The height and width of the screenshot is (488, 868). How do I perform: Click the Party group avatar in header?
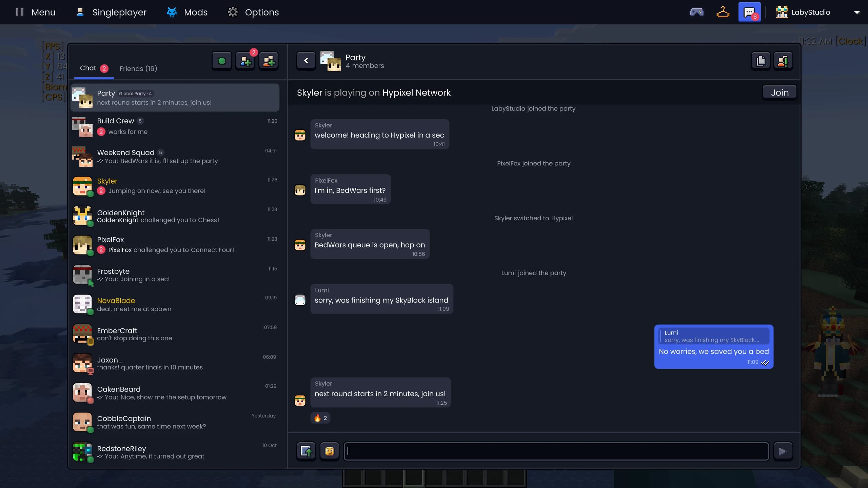[331, 61]
